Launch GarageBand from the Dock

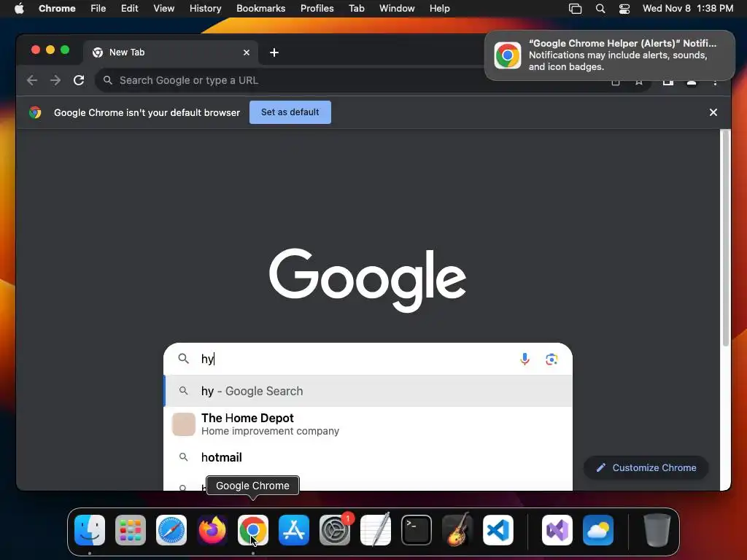tap(457, 530)
